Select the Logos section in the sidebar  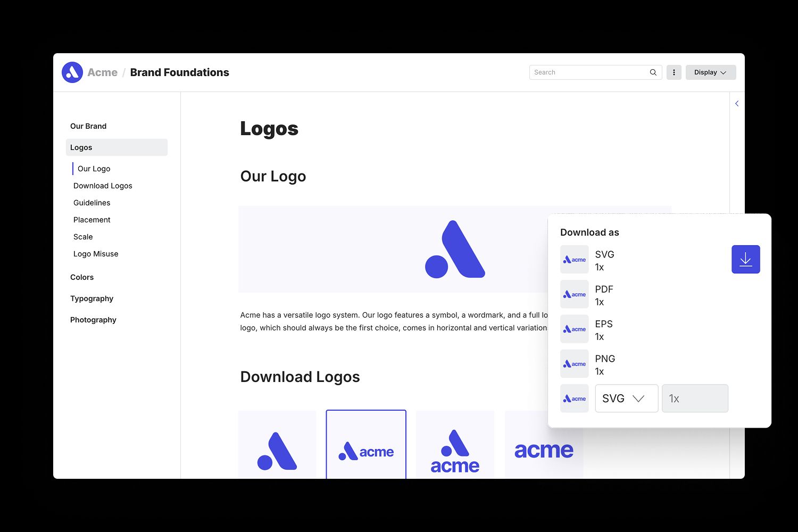pyautogui.click(x=81, y=147)
